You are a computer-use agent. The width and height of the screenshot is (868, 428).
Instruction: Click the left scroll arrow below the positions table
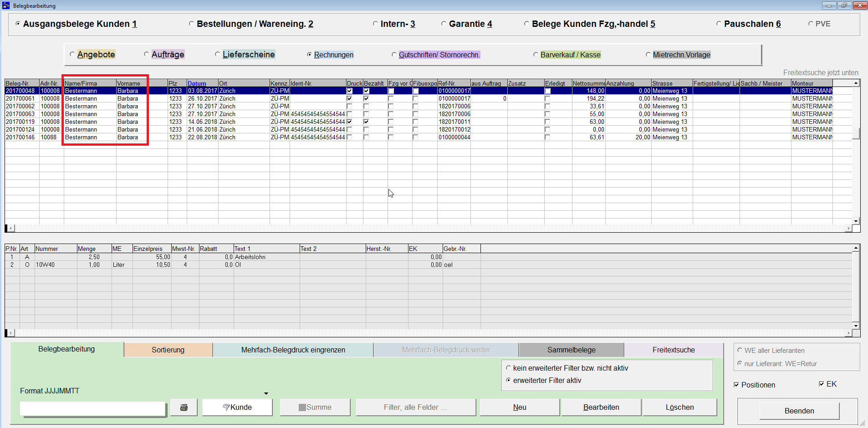(x=10, y=333)
